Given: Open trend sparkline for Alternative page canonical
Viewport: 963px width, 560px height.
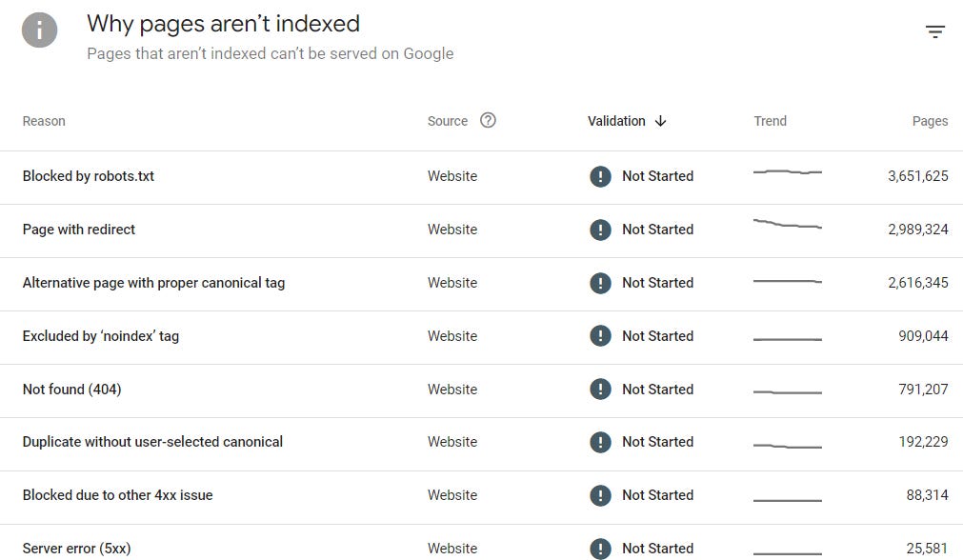Looking at the screenshot, I should click(x=788, y=281).
